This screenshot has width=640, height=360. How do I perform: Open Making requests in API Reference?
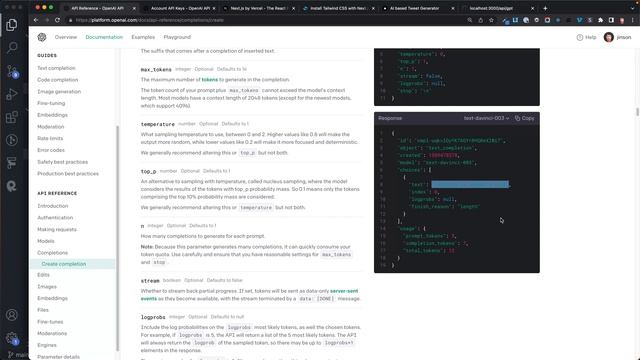point(57,229)
